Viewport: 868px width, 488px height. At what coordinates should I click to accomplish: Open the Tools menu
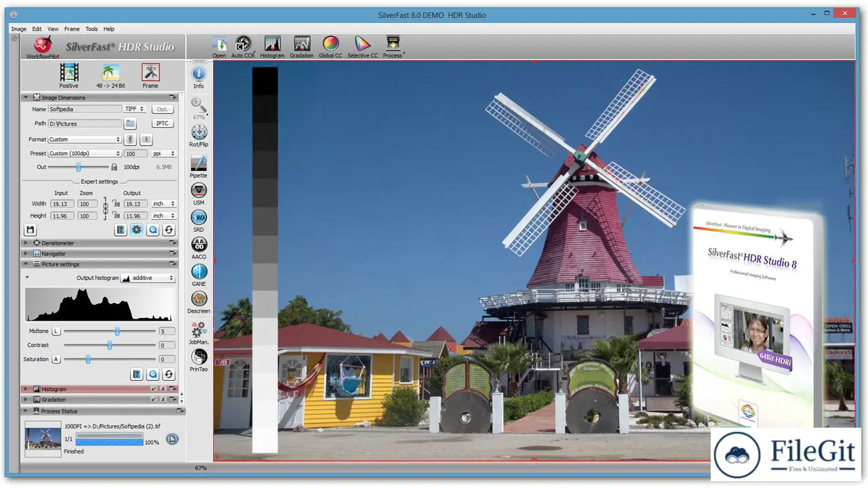92,29
